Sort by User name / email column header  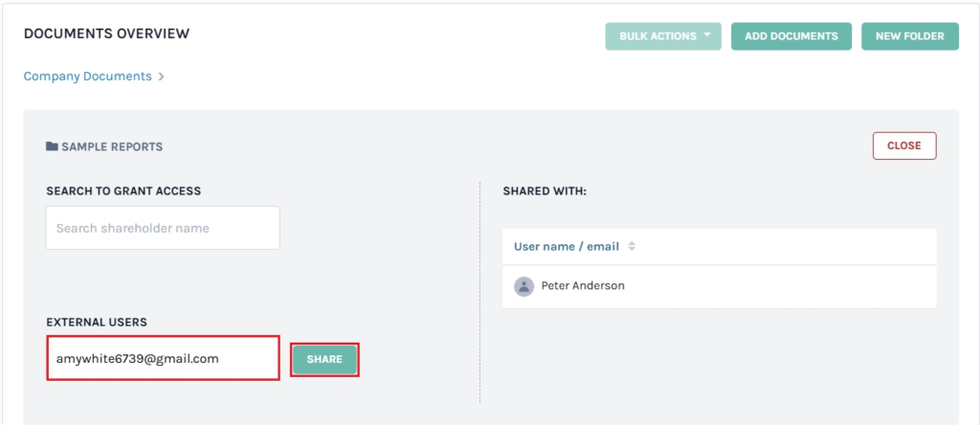click(x=567, y=247)
